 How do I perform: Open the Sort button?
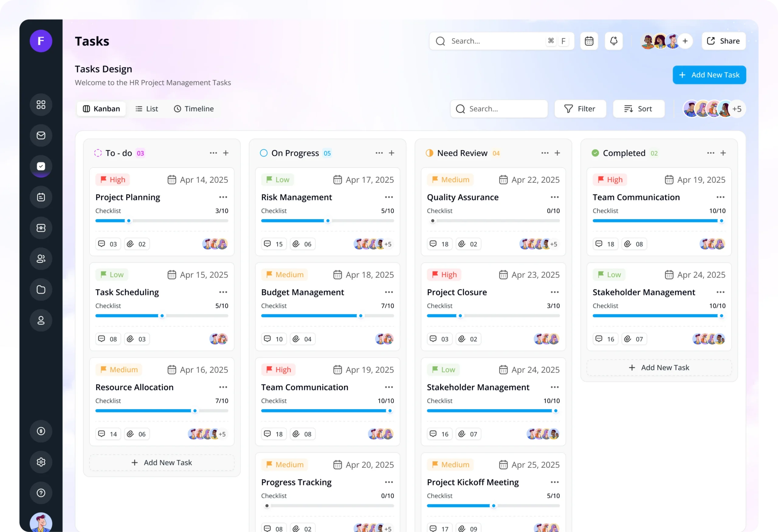(x=639, y=109)
